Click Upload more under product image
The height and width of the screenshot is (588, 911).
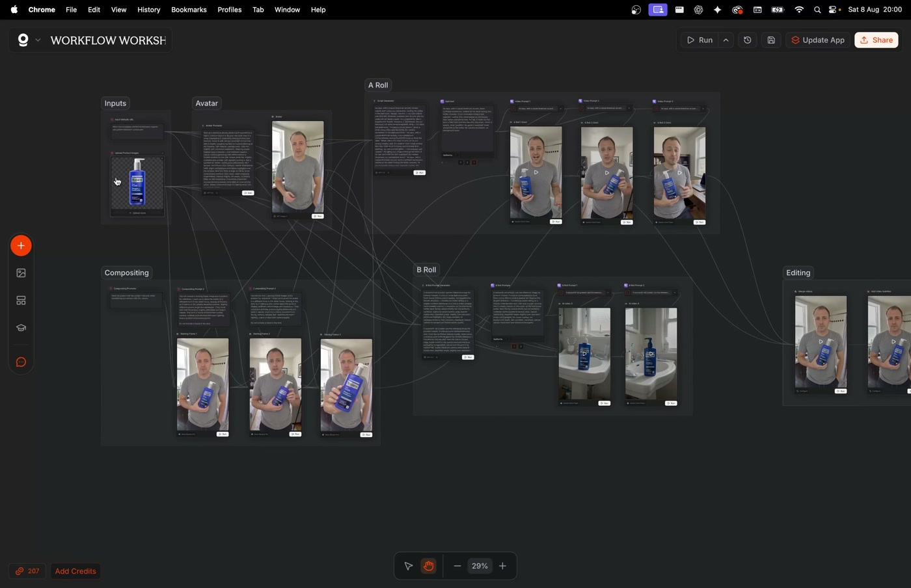coord(137,213)
